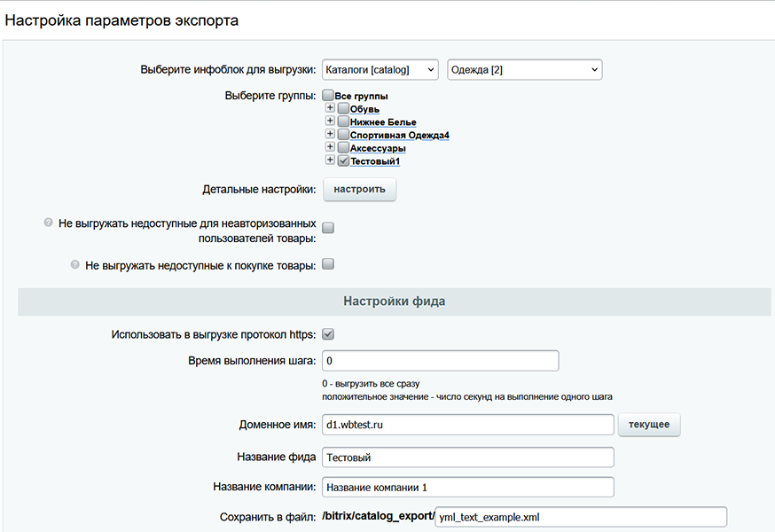Click the Время выполнения шага input field
This screenshot has width=775, height=532.
440,361
